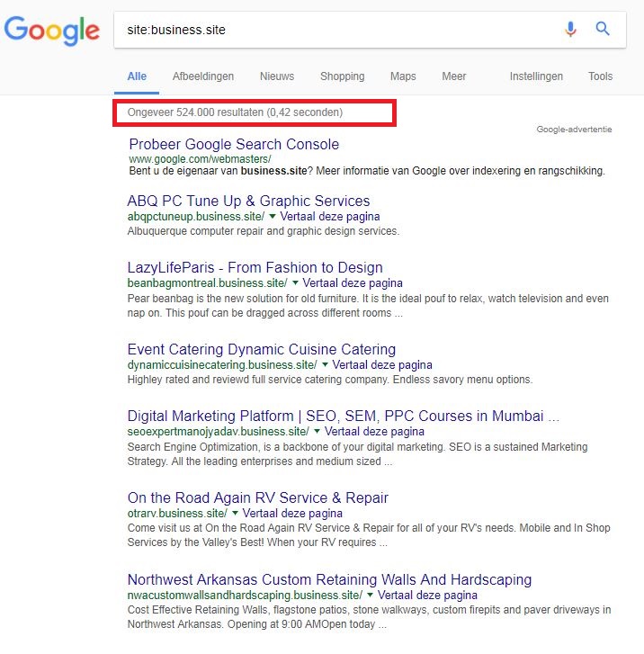
Task: Open ABQ PC Tune Up & Graphic Services result
Action: [x=248, y=201]
